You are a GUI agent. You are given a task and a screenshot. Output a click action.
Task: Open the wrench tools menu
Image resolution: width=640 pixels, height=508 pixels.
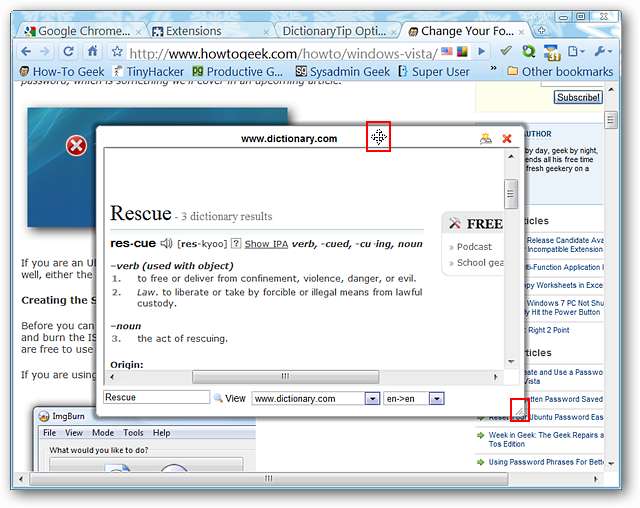tap(603, 51)
